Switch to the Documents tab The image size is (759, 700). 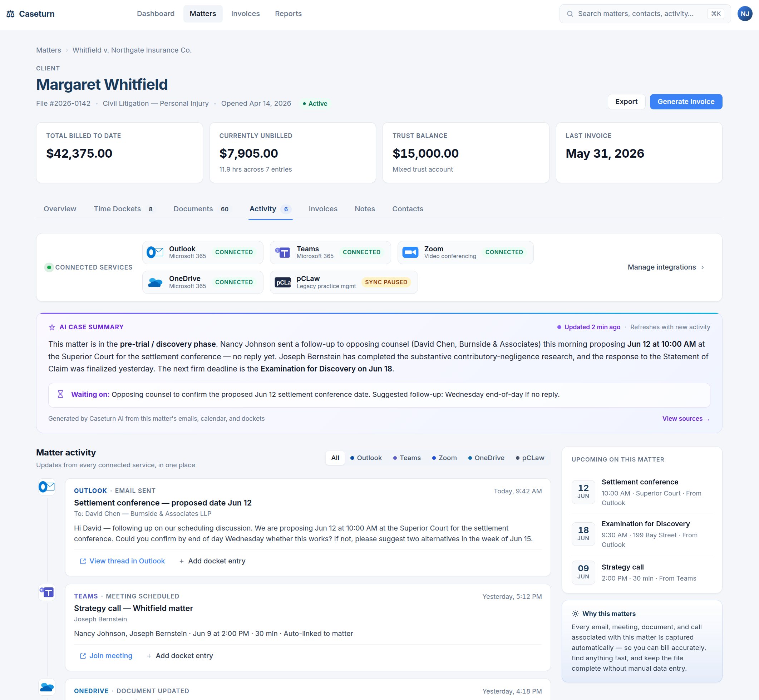click(x=203, y=209)
